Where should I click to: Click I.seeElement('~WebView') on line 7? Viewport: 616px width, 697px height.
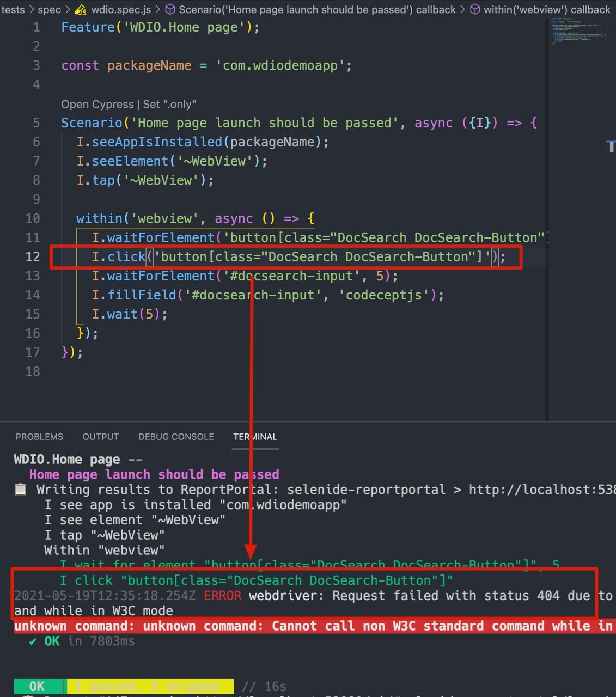tap(172, 161)
